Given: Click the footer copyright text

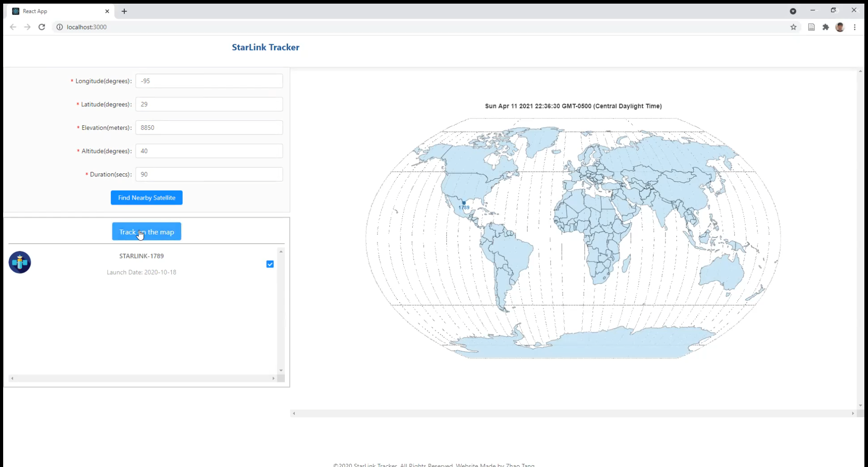Looking at the screenshot, I should 434,465.
